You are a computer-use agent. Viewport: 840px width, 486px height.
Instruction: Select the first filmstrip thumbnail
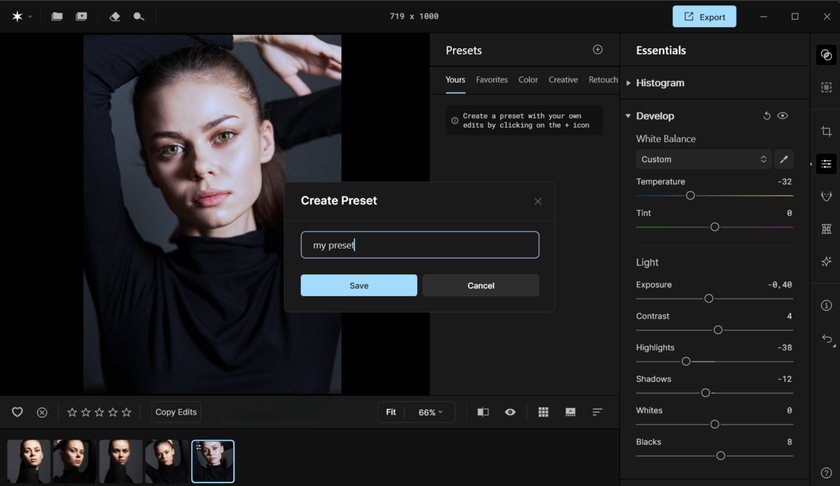tap(29, 461)
